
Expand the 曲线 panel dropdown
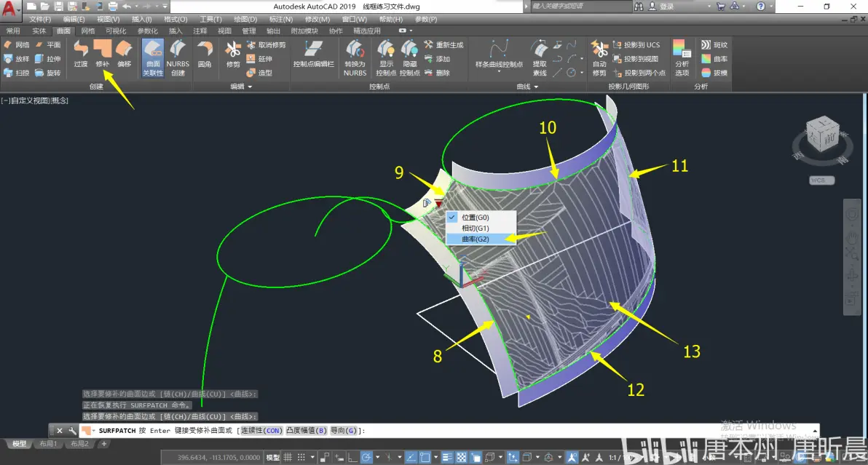coord(536,87)
